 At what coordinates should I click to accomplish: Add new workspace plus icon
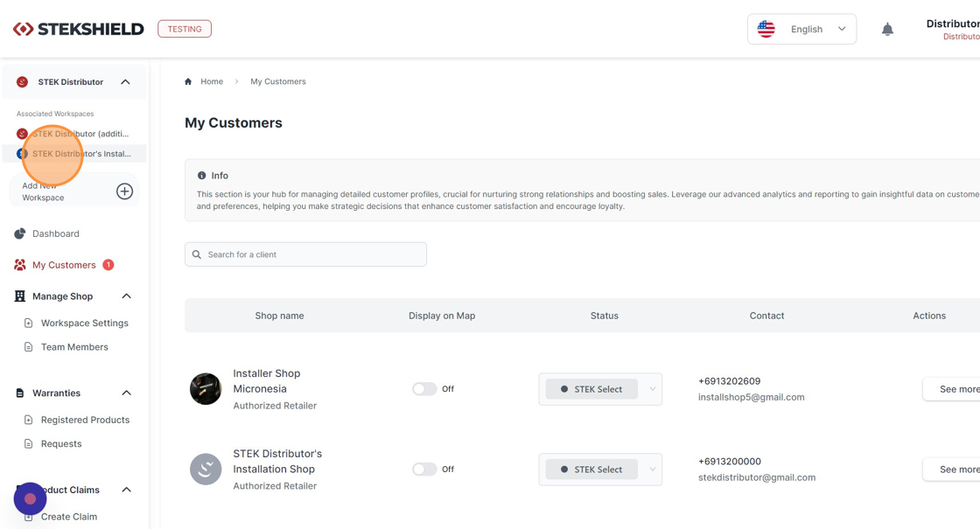(x=124, y=191)
